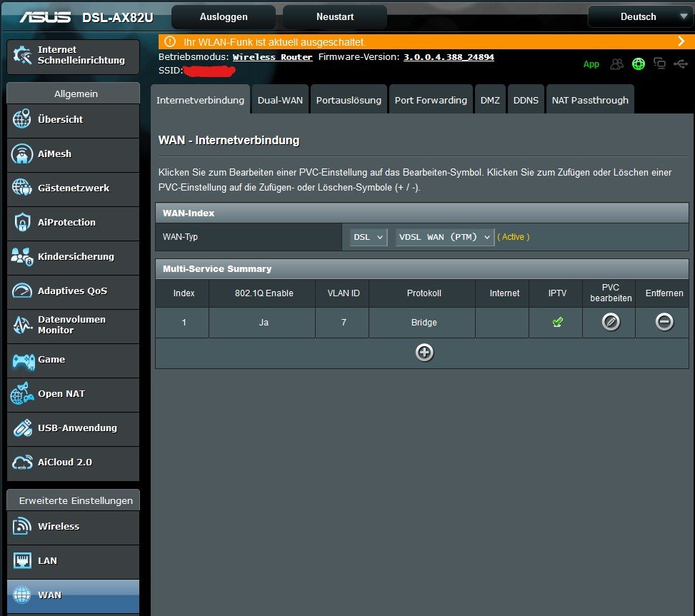695x616 pixels.
Task: Open the Deutsch language dropdown
Action: [641, 17]
